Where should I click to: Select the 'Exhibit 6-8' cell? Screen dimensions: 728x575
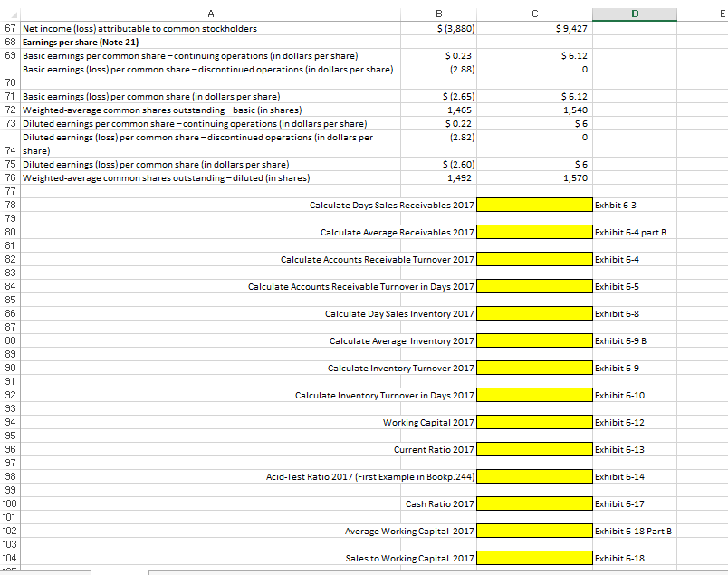coord(634,313)
